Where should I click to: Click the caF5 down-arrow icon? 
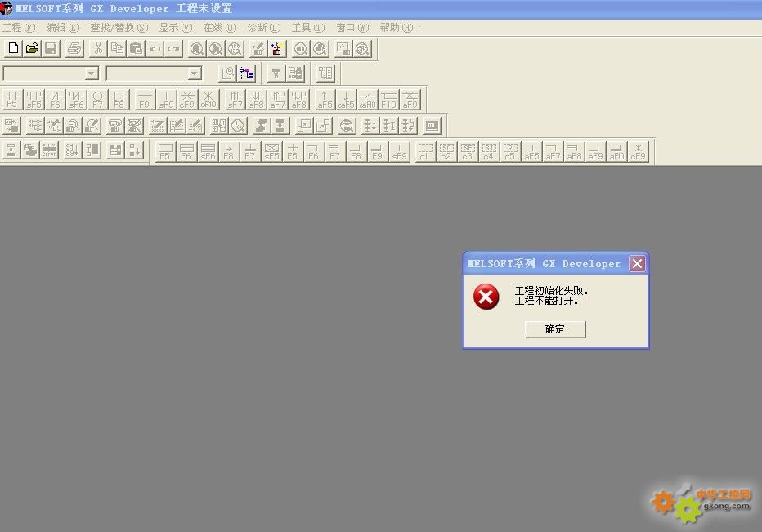[x=346, y=100]
